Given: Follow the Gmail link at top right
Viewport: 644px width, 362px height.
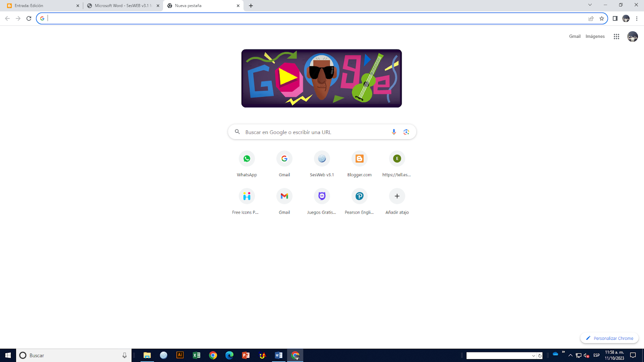Looking at the screenshot, I should click(x=575, y=37).
